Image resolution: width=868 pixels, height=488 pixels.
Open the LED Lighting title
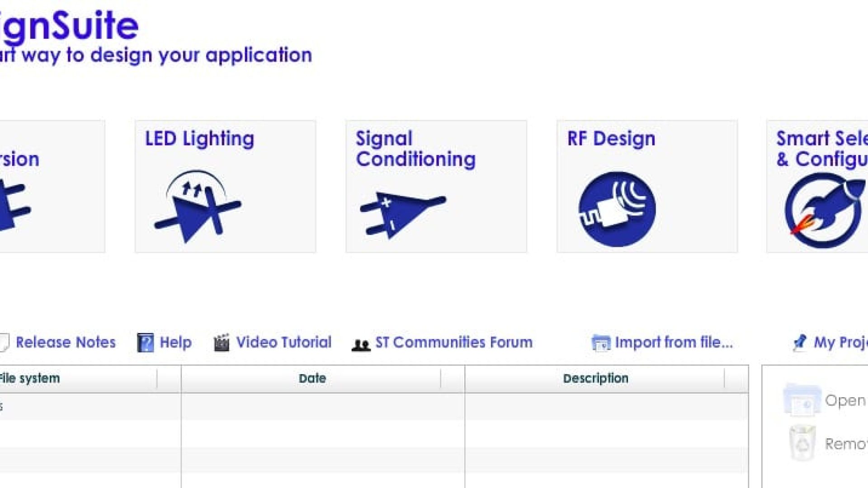tap(199, 139)
